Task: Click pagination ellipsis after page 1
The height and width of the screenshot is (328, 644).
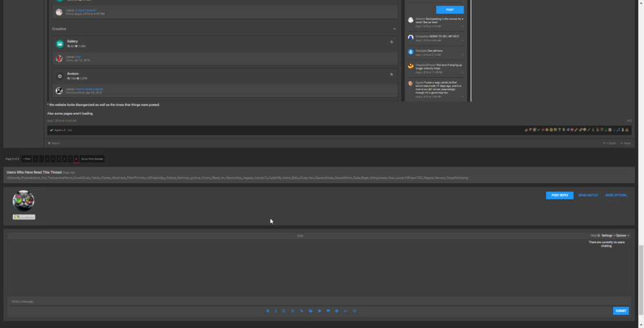Action: point(41,159)
